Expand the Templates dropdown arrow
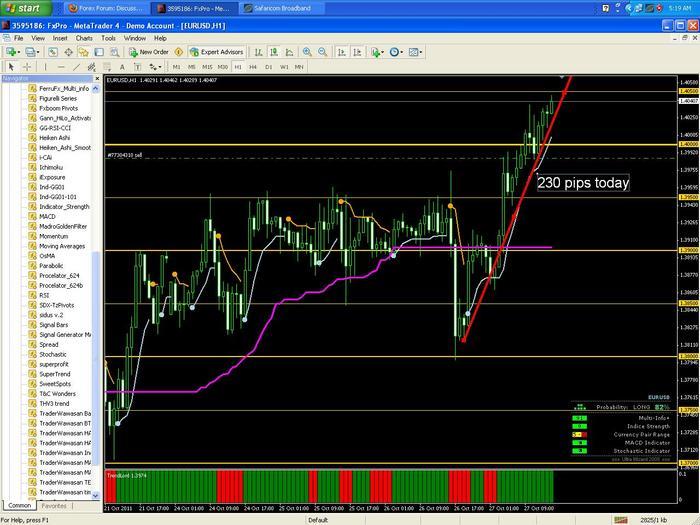This screenshot has height=525, width=700. pyautogui.click(x=421, y=52)
